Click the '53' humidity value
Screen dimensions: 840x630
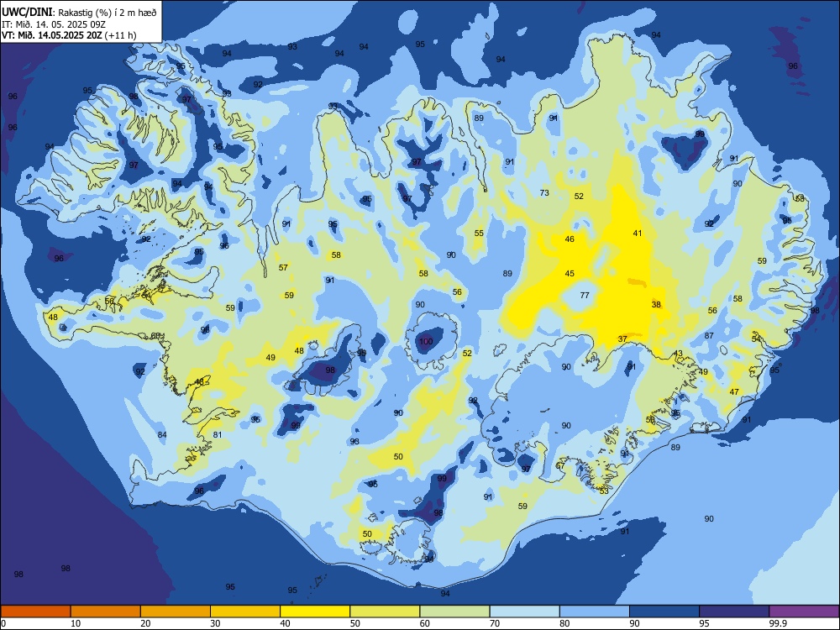[x=604, y=491]
